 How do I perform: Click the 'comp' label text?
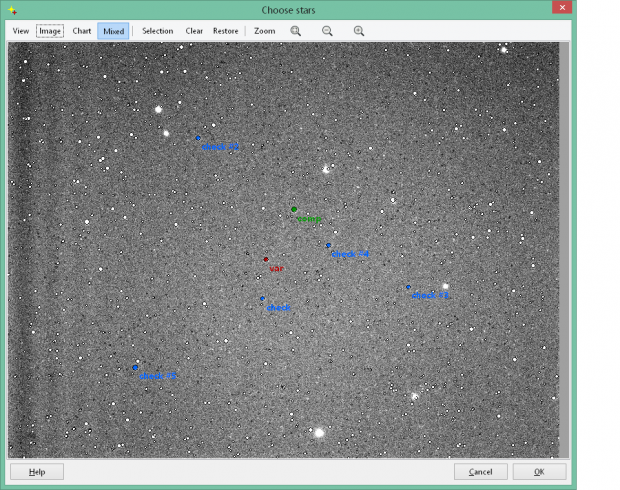pyautogui.click(x=309, y=219)
